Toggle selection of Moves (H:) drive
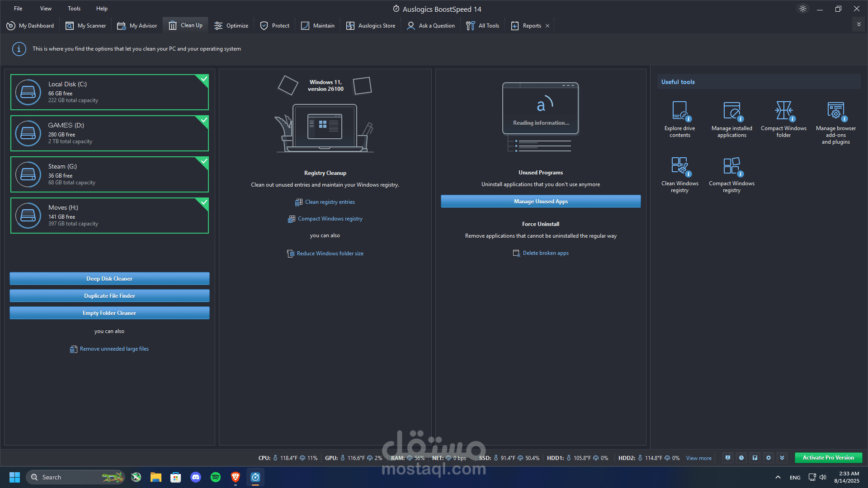 (109, 216)
